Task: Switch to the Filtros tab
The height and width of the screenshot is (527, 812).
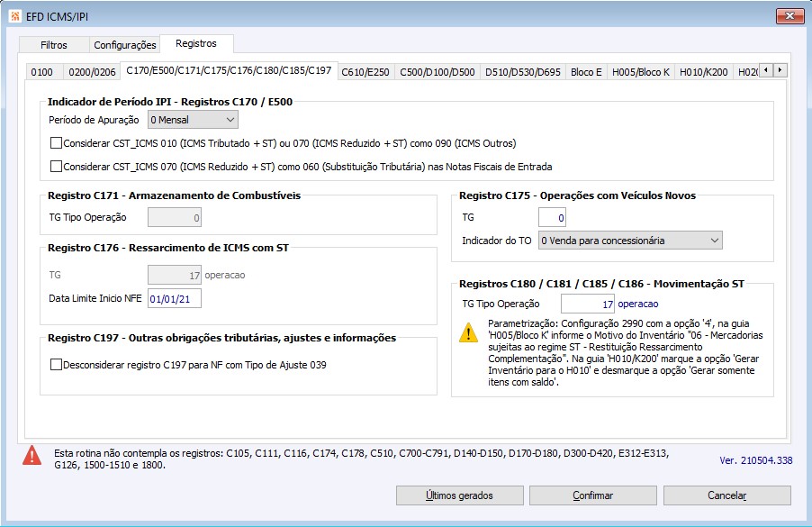Action: 54,45
